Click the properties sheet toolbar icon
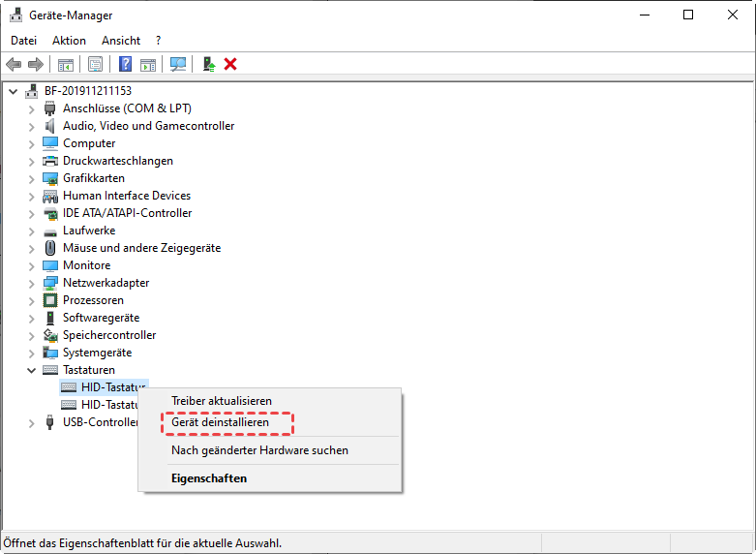The height and width of the screenshot is (554, 756). pyautogui.click(x=95, y=64)
